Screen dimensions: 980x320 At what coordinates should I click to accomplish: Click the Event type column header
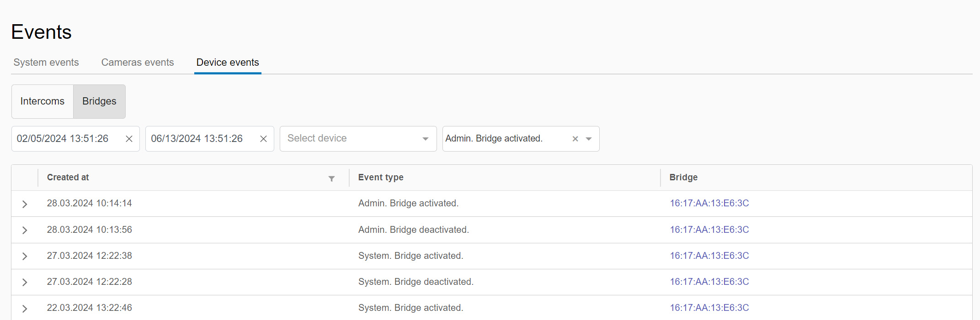[x=381, y=178]
